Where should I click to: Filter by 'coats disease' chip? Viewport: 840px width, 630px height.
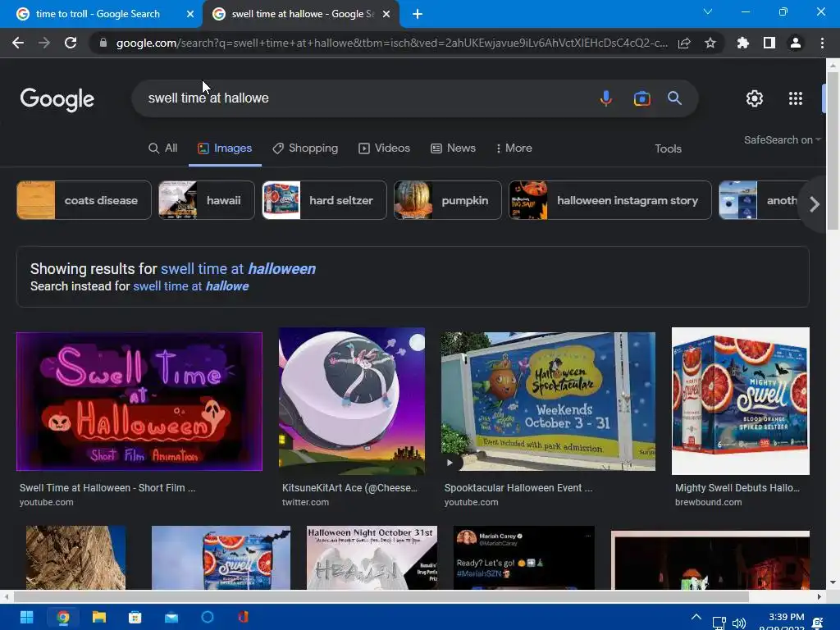click(x=84, y=200)
